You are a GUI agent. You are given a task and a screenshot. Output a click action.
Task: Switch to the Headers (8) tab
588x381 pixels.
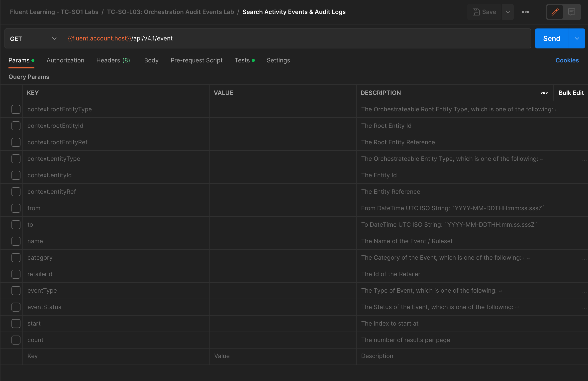[x=113, y=60]
